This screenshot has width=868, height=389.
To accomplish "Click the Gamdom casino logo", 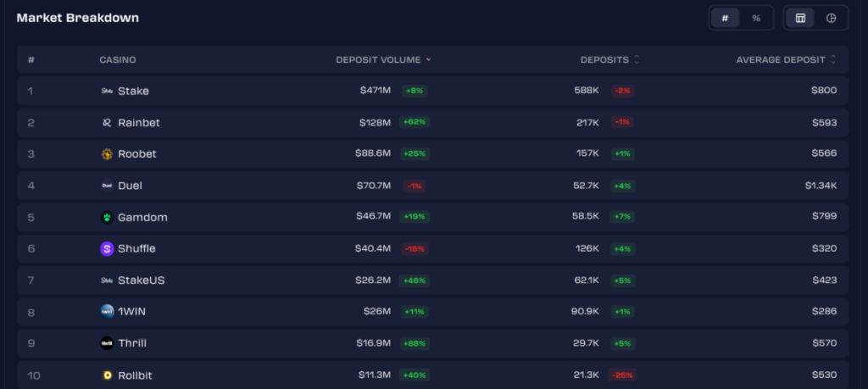I will click(107, 218).
